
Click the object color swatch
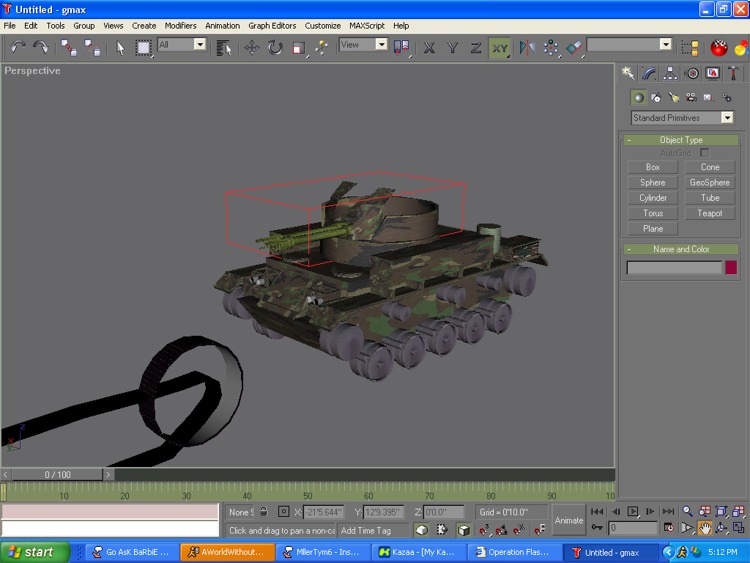coord(731,268)
